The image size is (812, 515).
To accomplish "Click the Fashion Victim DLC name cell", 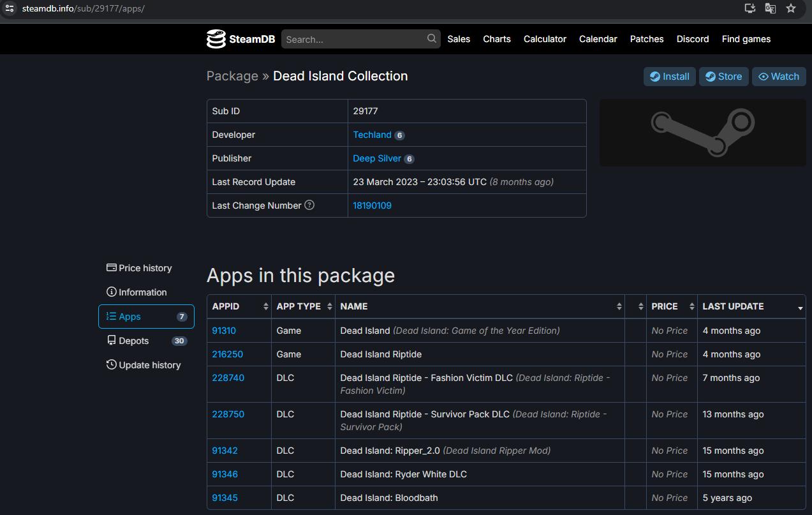I will pyautogui.click(x=480, y=384).
